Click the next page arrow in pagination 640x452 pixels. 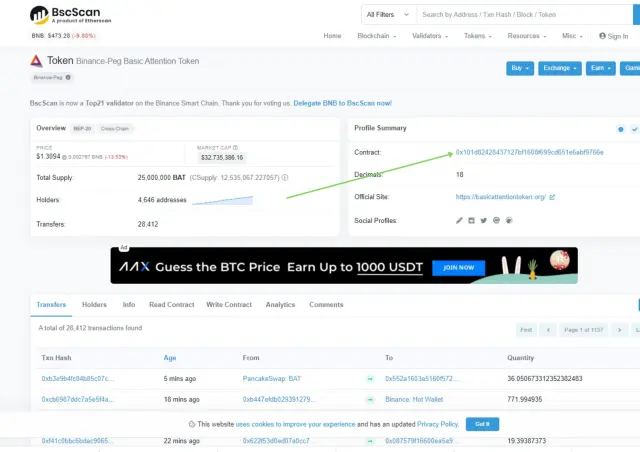[x=620, y=330]
